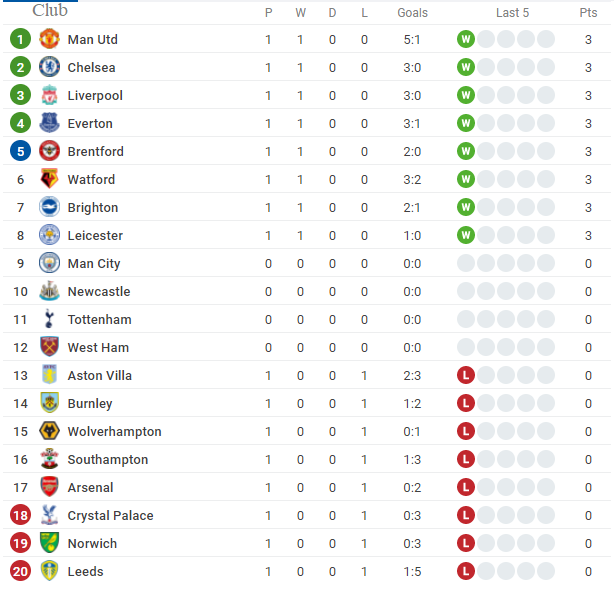Click Leeds' red L result badge
The height and width of the screenshot is (589, 614).
(x=466, y=571)
